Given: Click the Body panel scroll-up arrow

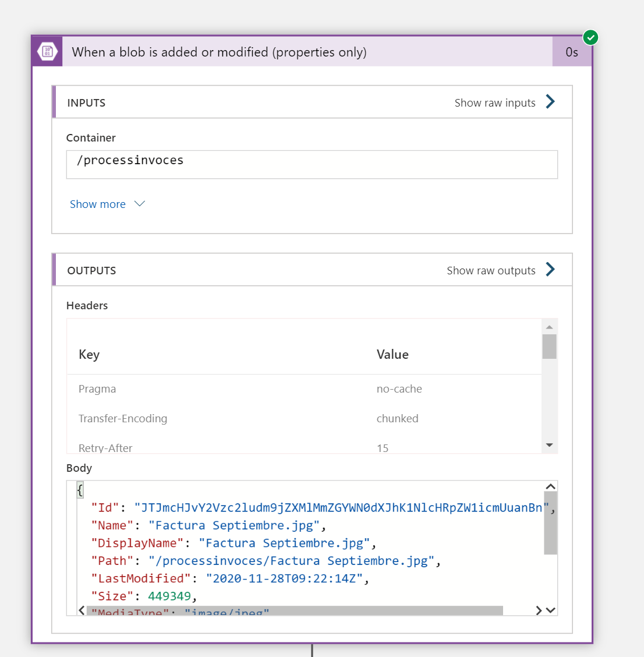Looking at the screenshot, I should [550, 487].
